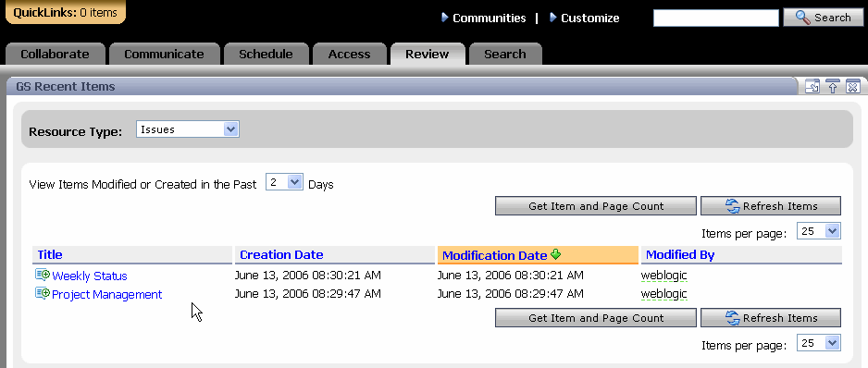Click the issue icon beside Project Management
The width and height of the screenshot is (868, 368).
click(43, 293)
